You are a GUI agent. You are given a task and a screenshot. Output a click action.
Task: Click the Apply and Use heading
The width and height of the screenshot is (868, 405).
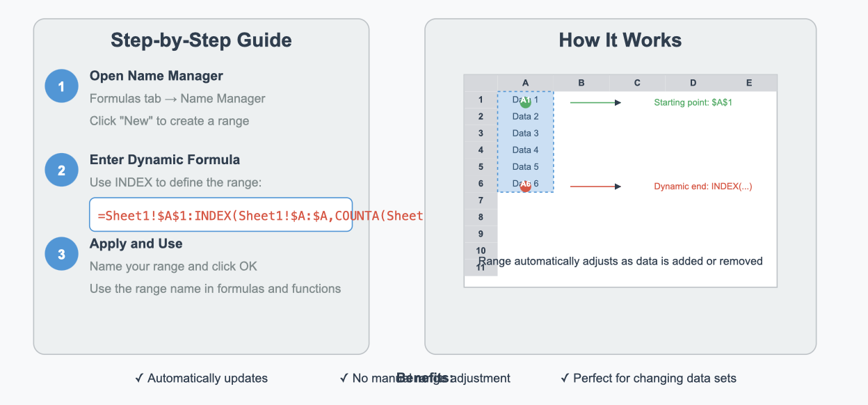136,244
